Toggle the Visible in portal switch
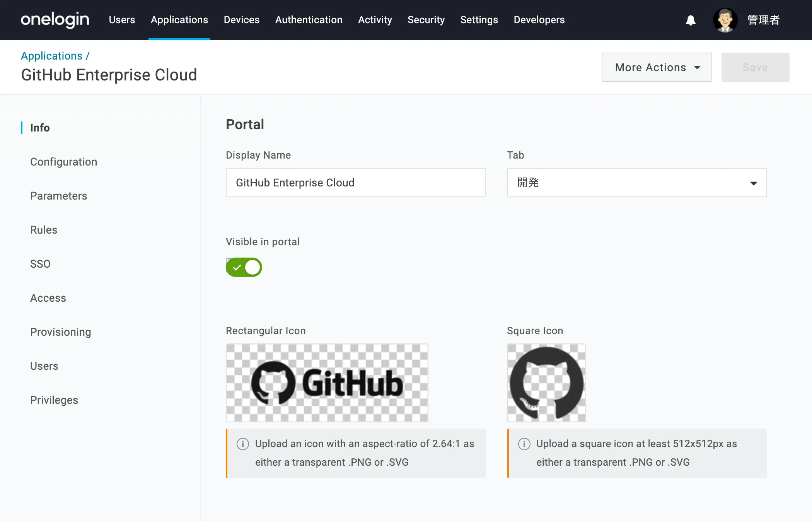Viewport: 812px width, 521px height. click(x=244, y=267)
